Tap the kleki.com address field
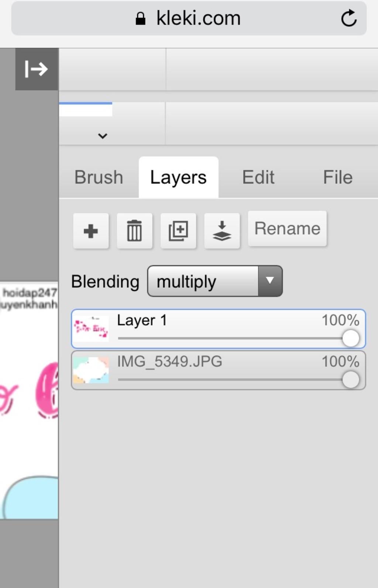378x588 pixels. tap(199, 18)
